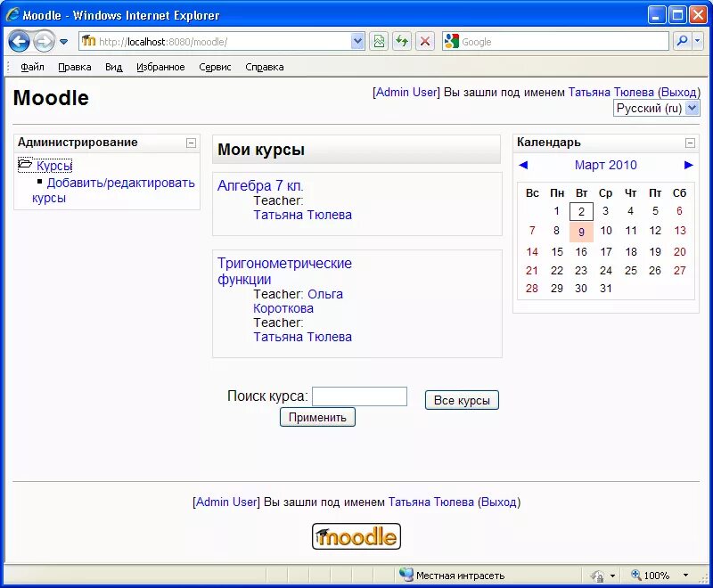Click the footer Admin User link
This screenshot has height=588, width=713.
pos(226,502)
